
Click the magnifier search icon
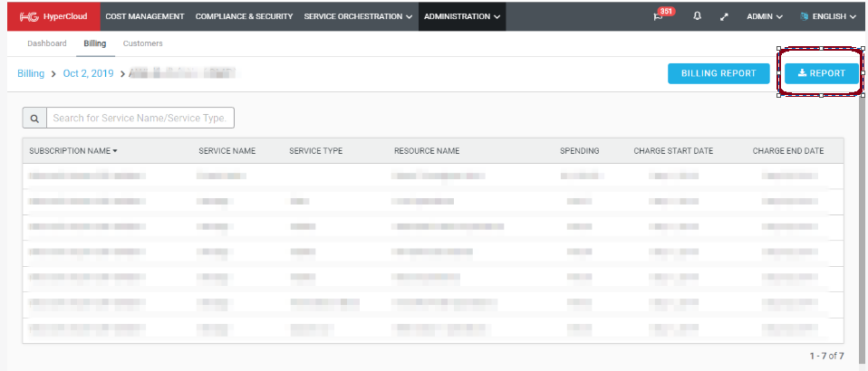(x=34, y=118)
